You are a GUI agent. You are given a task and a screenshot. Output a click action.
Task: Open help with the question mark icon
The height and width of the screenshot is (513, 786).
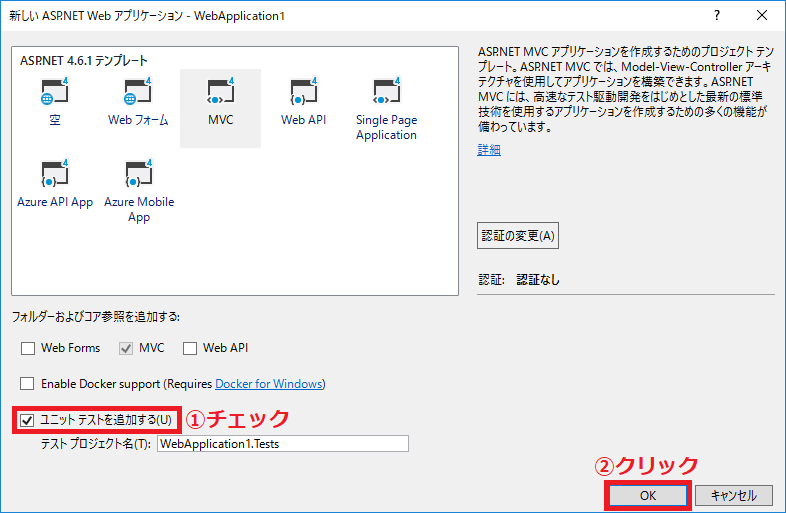pyautogui.click(x=717, y=16)
